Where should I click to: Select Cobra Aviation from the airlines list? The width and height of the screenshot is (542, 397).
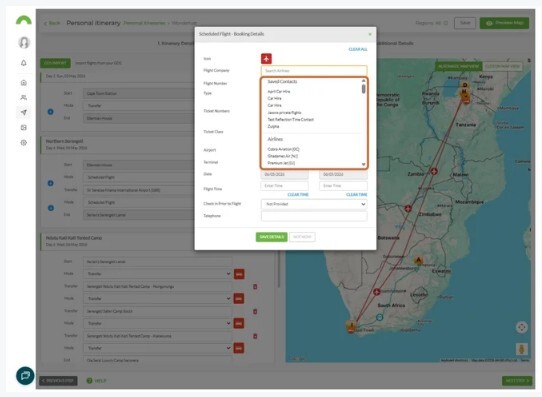pos(283,149)
